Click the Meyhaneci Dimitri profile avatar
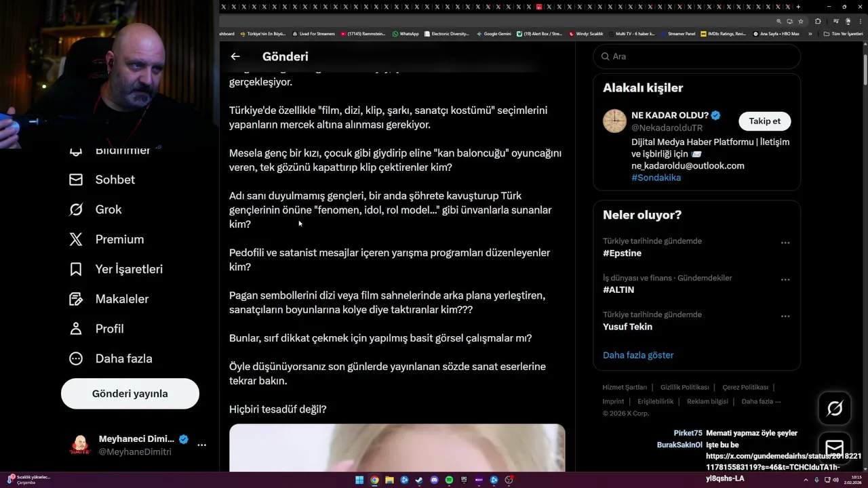Screen dimensions: 868x488 tap(80, 445)
